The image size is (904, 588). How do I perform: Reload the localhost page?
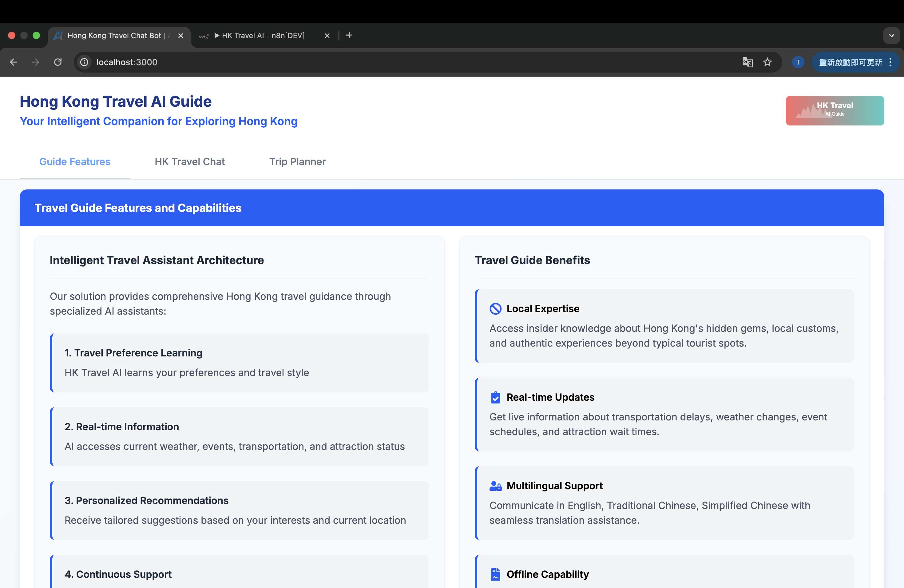58,62
